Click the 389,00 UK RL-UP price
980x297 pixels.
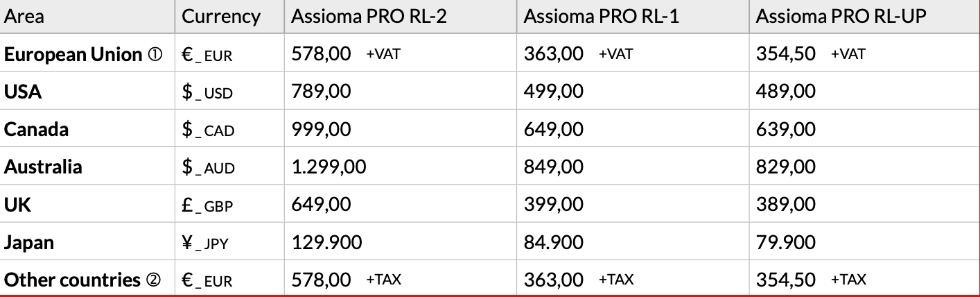[785, 204]
